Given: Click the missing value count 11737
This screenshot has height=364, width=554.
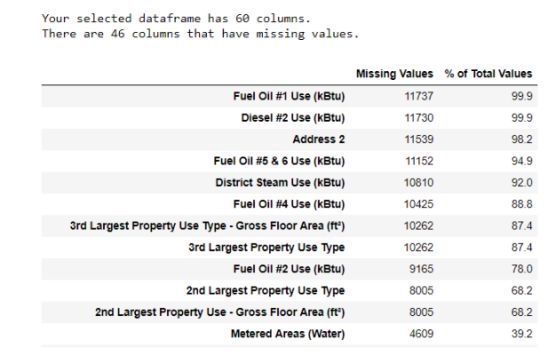Looking at the screenshot, I should click(x=419, y=96).
